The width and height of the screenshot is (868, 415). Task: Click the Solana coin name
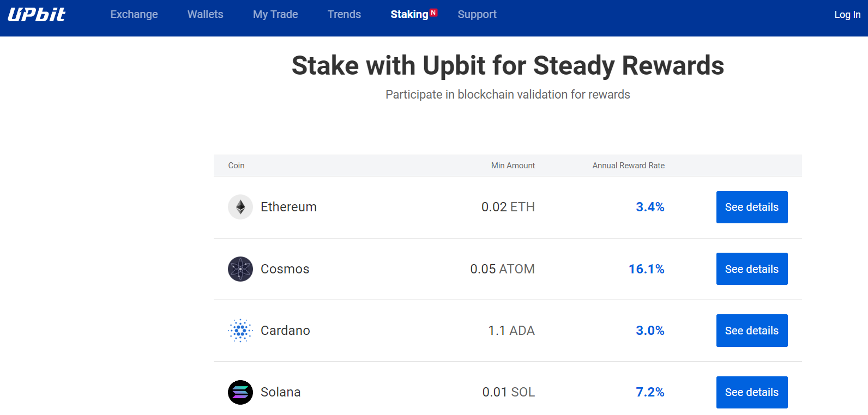[280, 392]
